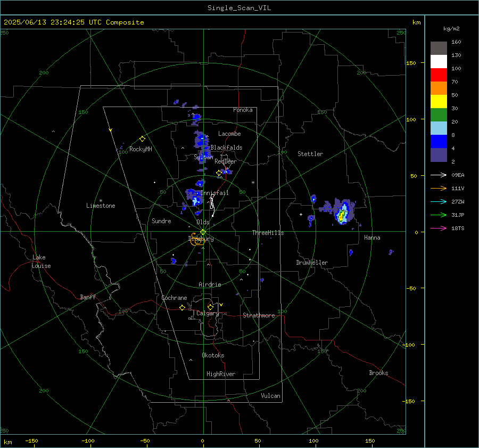This screenshot has height=448, width=479.
Task: Select the red 70-100 color swatch
Action: 439,75
